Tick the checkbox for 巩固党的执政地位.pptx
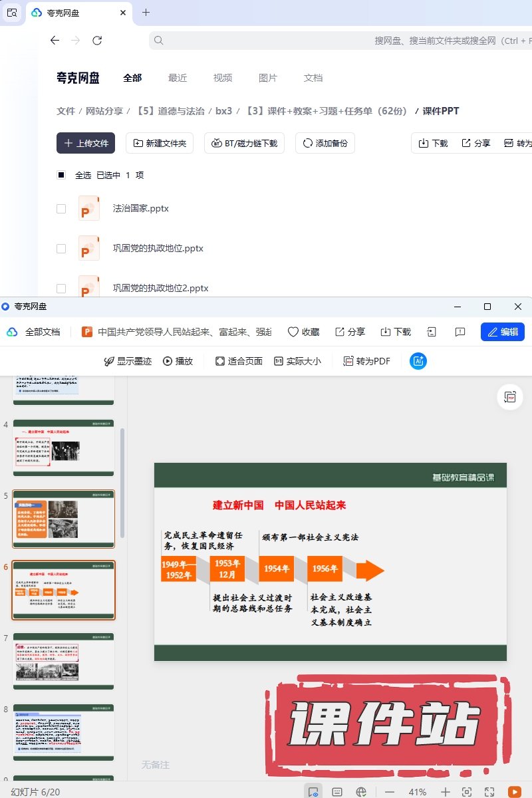Screen dimensions: 532x798 [x=61, y=249]
